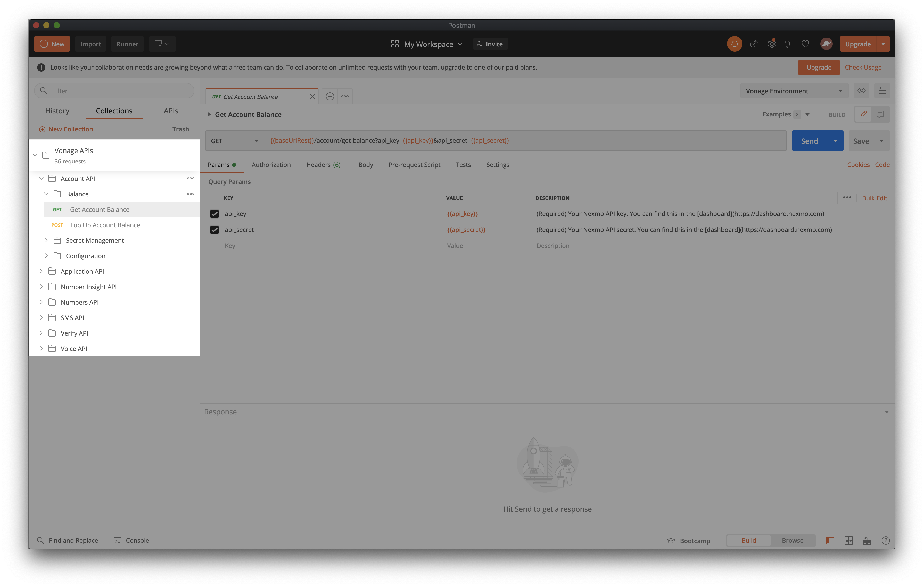This screenshot has height=587, width=924.
Task: Open the new window layout icon
Action: 162,44
